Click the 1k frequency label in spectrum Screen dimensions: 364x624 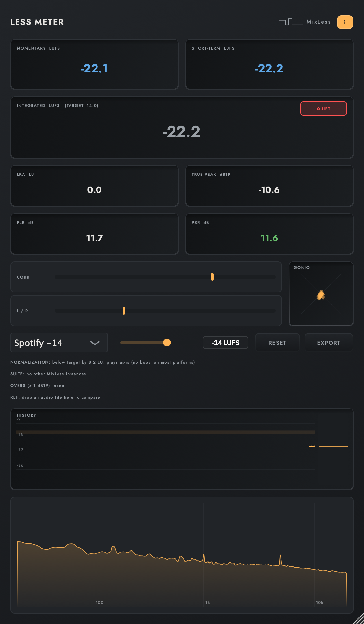coord(208,602)
